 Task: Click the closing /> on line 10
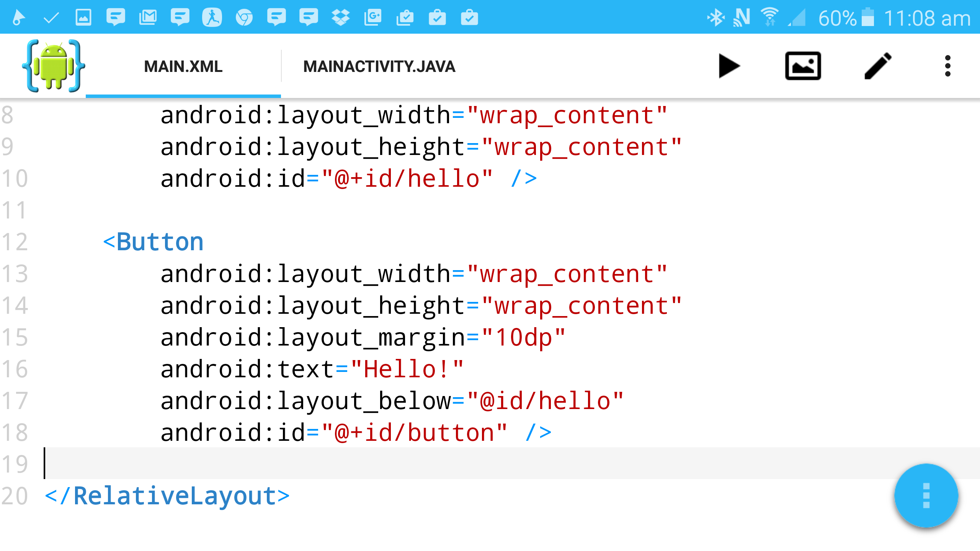pos(524,178)
